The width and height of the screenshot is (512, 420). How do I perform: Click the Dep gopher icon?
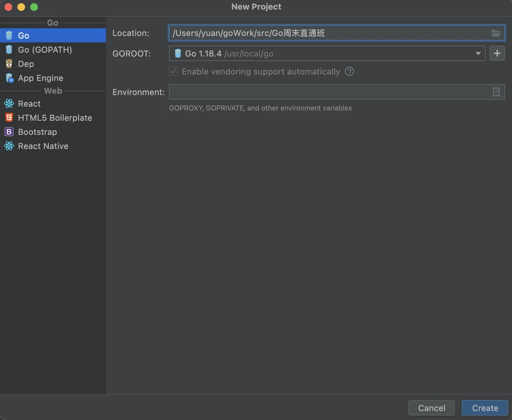pos(9,64)
